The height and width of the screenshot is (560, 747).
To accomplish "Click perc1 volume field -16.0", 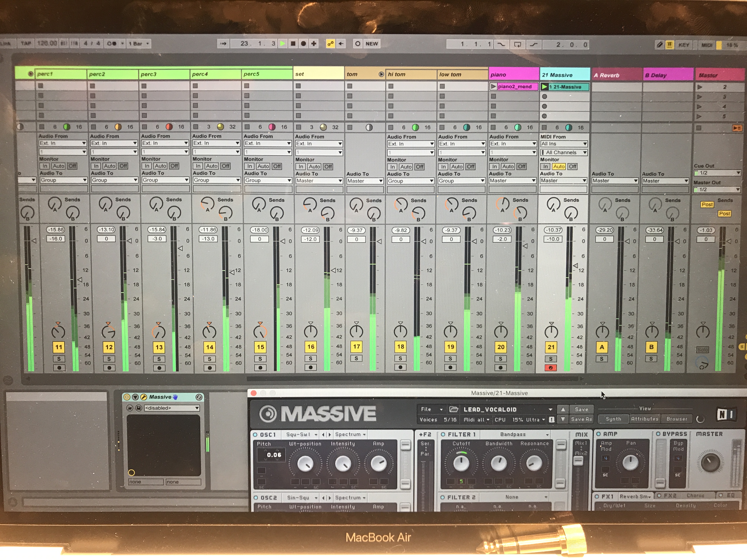I will click(56, 239).
